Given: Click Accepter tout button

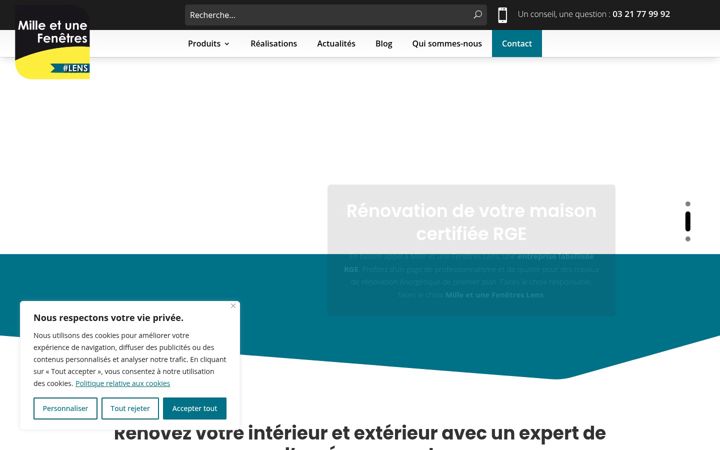Looking at the screenshot, I should [x=195, y=408].
